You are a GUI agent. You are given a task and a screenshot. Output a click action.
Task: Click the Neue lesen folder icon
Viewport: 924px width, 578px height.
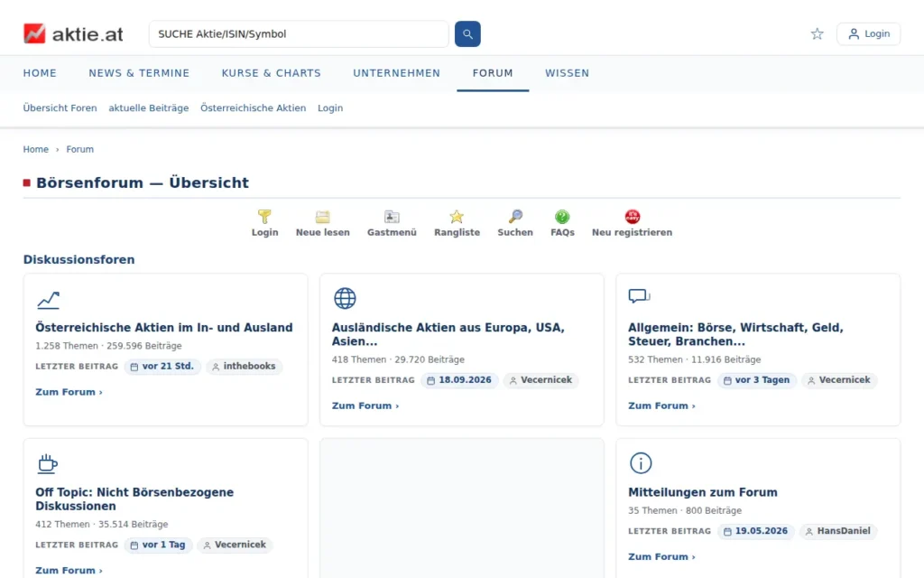click(322, 217)
